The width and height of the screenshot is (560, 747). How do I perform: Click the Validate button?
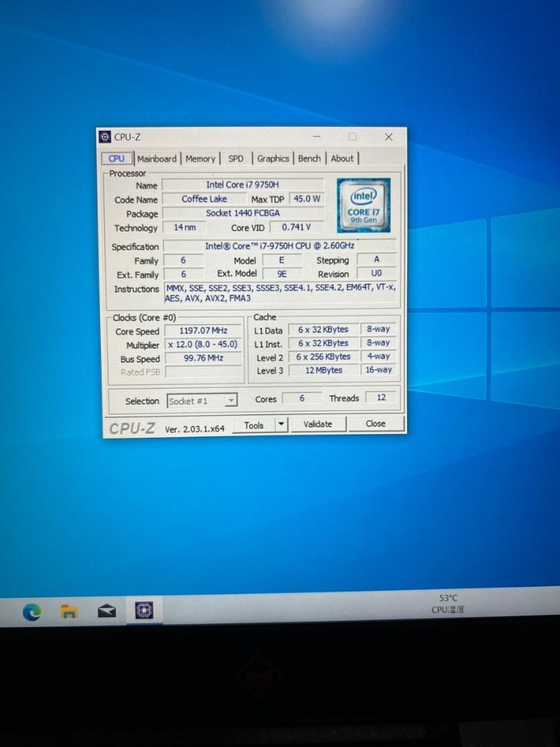317,424
